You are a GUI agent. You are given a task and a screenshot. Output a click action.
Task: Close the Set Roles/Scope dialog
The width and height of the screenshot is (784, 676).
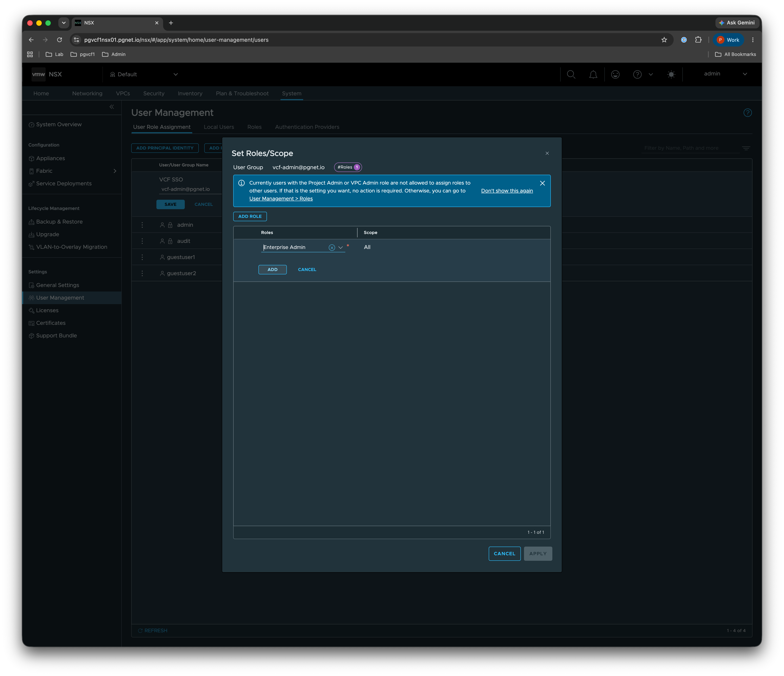547,153
